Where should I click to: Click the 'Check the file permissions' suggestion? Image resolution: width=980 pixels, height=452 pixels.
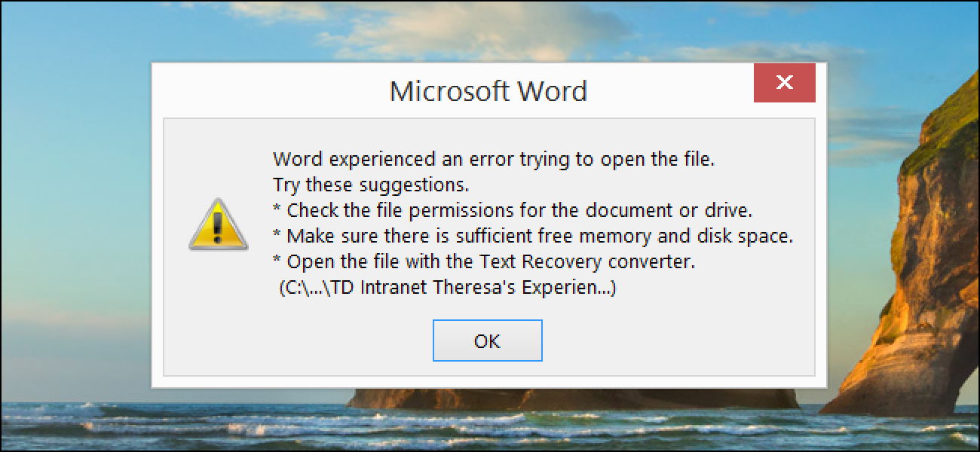[513, 210]
